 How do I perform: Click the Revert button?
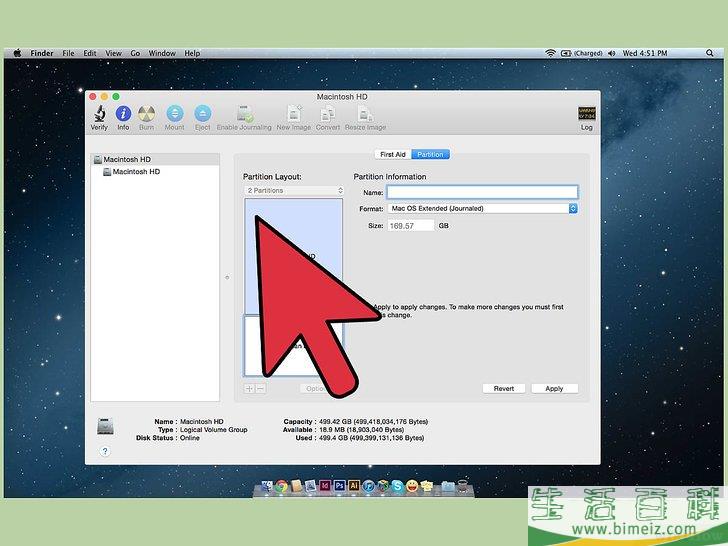coord(504,389)
